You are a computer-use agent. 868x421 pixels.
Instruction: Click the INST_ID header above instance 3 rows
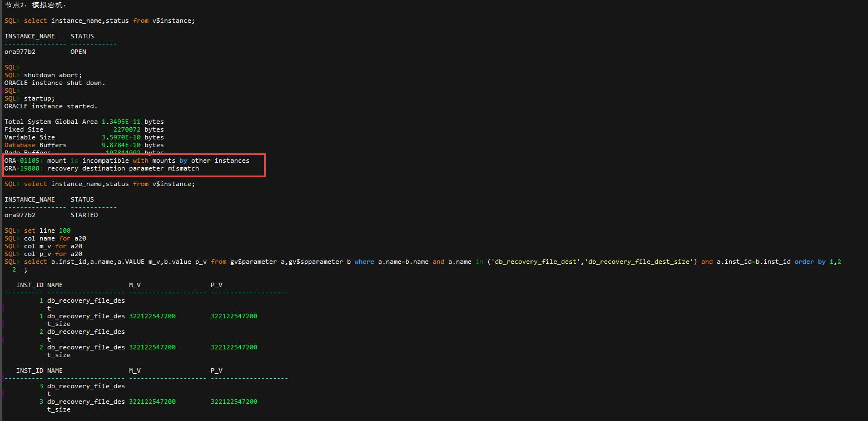[x=29, y=370]
